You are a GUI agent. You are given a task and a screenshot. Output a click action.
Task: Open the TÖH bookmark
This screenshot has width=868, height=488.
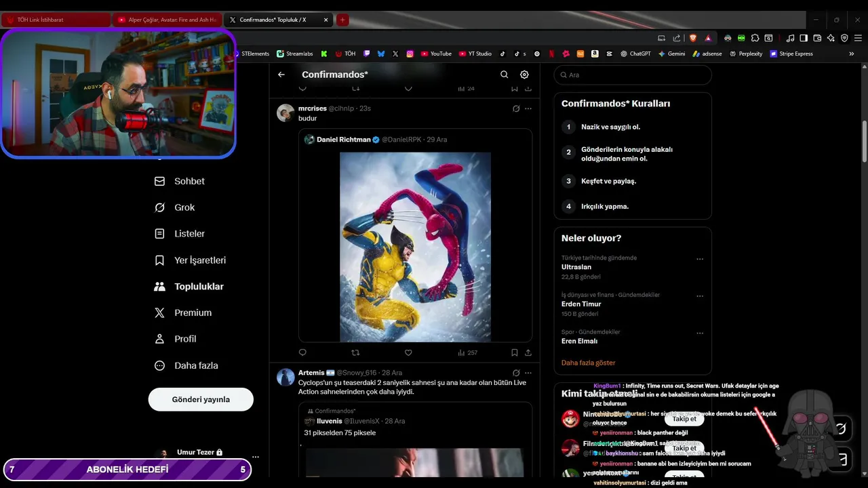click(x=345, y=54)
